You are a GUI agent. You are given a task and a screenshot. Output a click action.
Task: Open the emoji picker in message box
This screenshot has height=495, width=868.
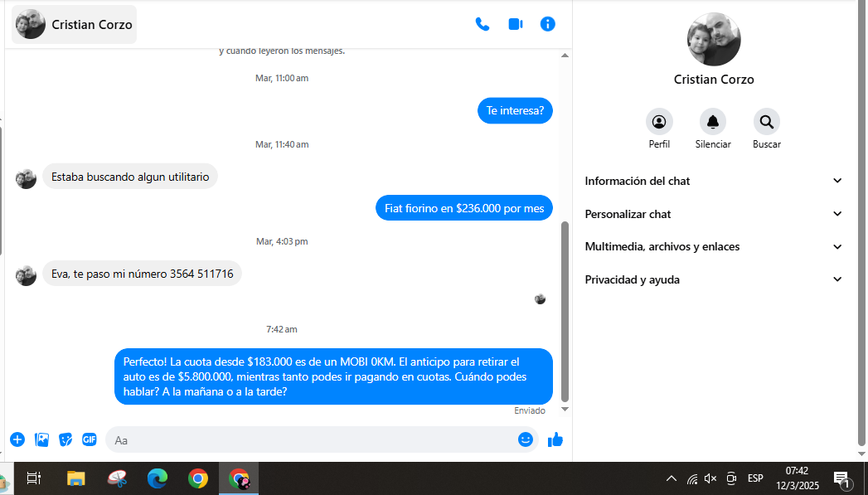pos(526,439)
